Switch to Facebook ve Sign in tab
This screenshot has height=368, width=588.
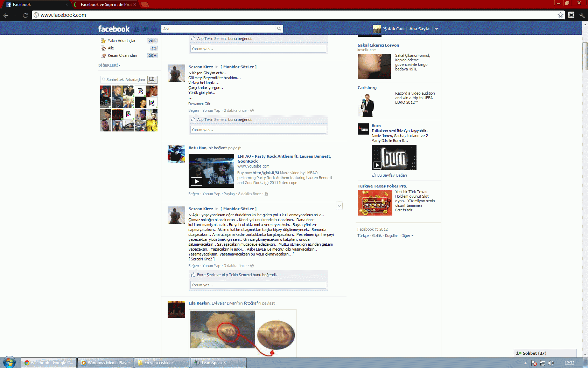pos(106,5)
